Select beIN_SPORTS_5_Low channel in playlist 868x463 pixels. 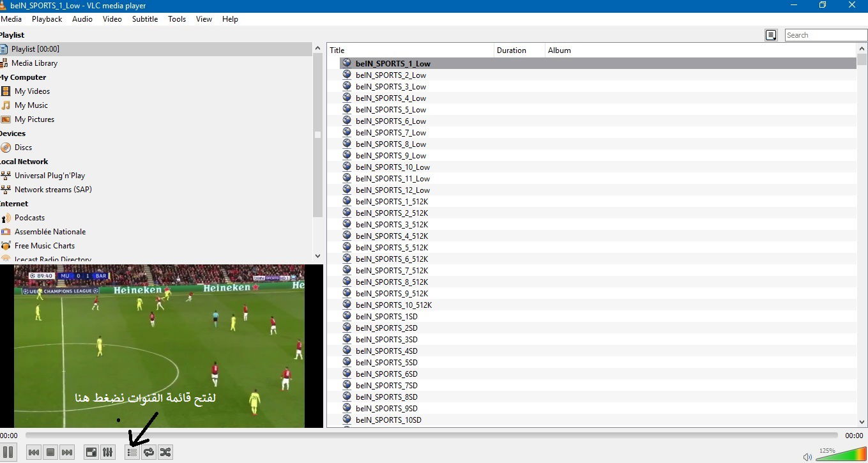pos(390,110)
